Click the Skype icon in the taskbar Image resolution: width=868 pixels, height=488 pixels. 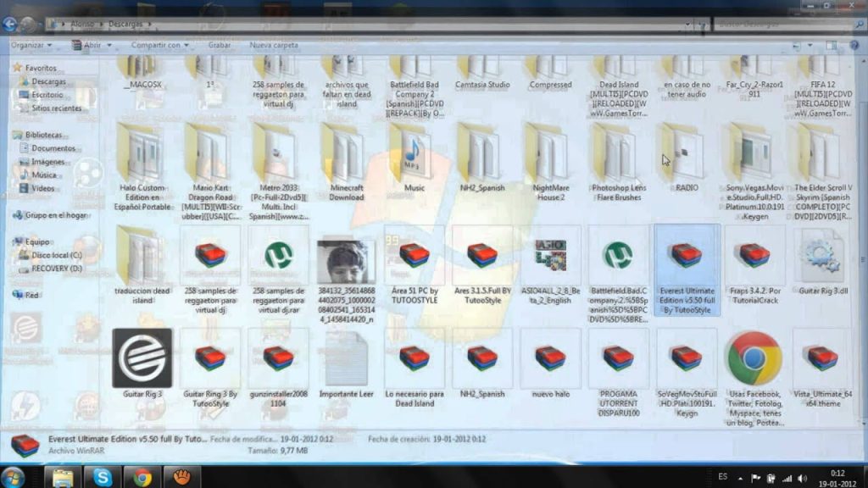click(x=103, y=476)
